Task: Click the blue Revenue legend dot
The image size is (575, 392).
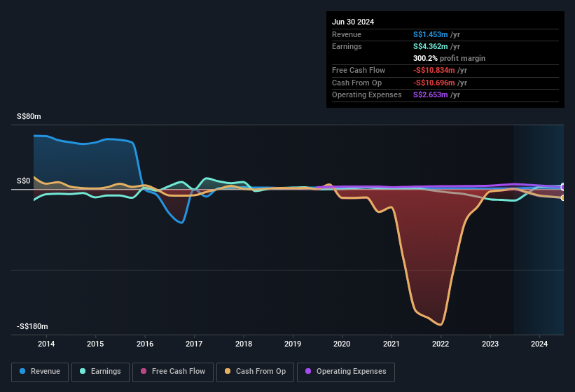Action: 22,371
